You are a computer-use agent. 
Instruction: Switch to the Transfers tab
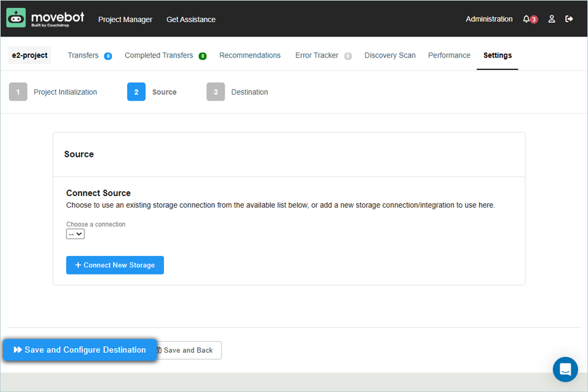(83, 56)
